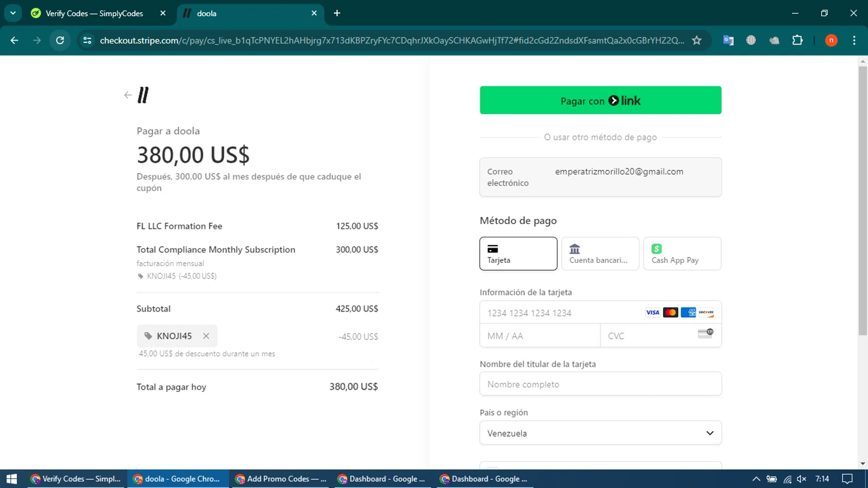Click the browser forward button

(x=37, y=41)
